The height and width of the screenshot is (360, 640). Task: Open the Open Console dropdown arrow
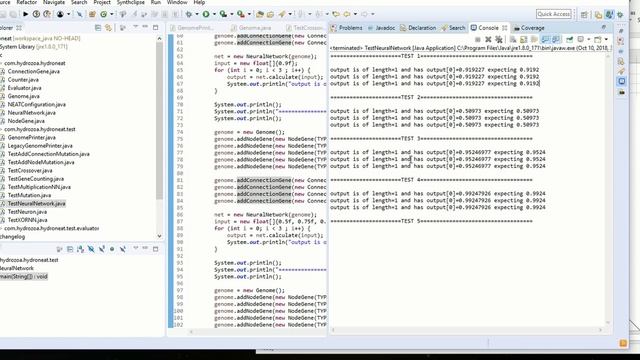point(606,40)
